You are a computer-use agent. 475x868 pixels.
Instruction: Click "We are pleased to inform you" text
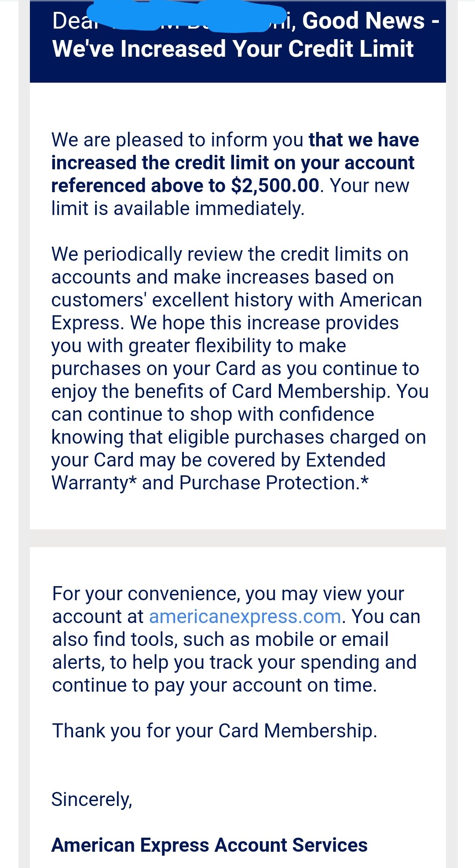coord(177,140)
